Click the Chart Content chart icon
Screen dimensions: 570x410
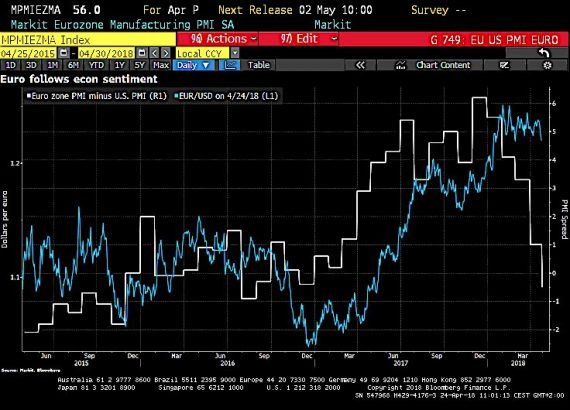[x=401, y=65]
